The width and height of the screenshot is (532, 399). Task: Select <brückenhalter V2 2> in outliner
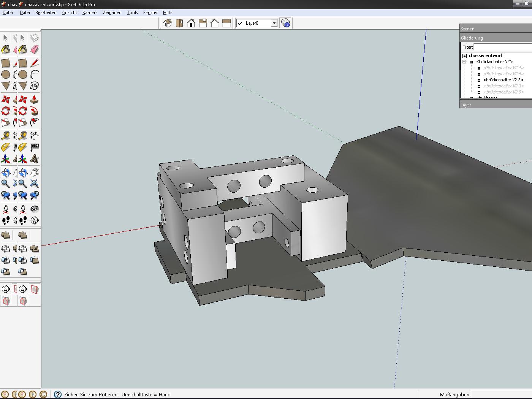(x=503, y=80)
